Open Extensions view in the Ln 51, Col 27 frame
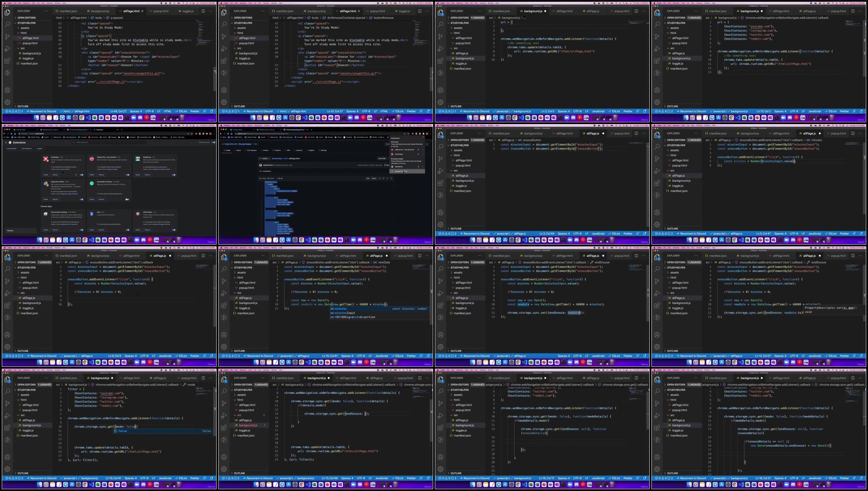This screenshot has height=491, width=868. (x=224, y=61)
